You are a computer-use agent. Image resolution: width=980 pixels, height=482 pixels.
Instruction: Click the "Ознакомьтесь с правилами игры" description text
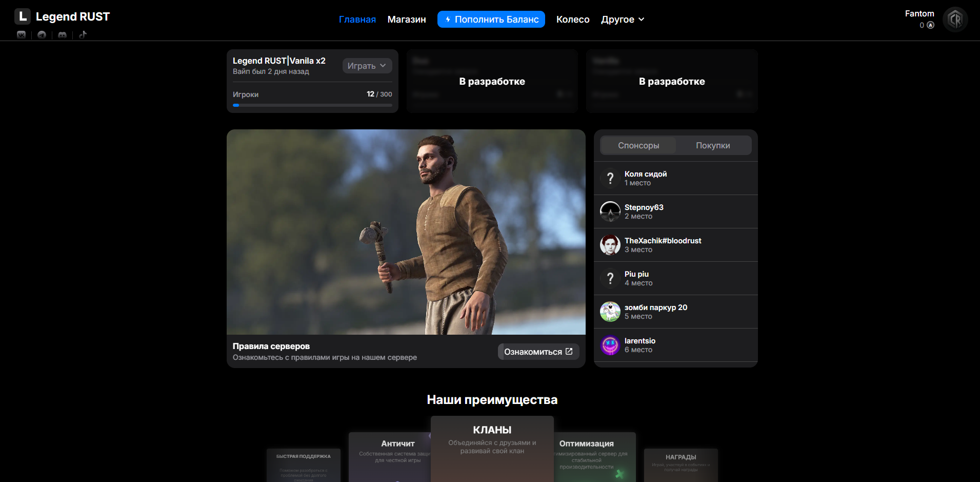[x=325, y=357]
